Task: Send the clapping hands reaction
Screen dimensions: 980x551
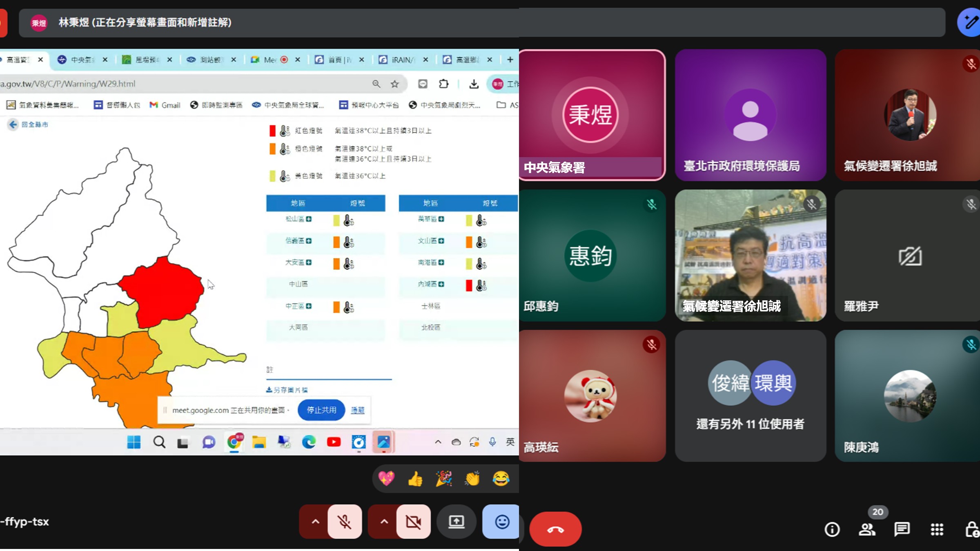Action: tap(472, 478)
